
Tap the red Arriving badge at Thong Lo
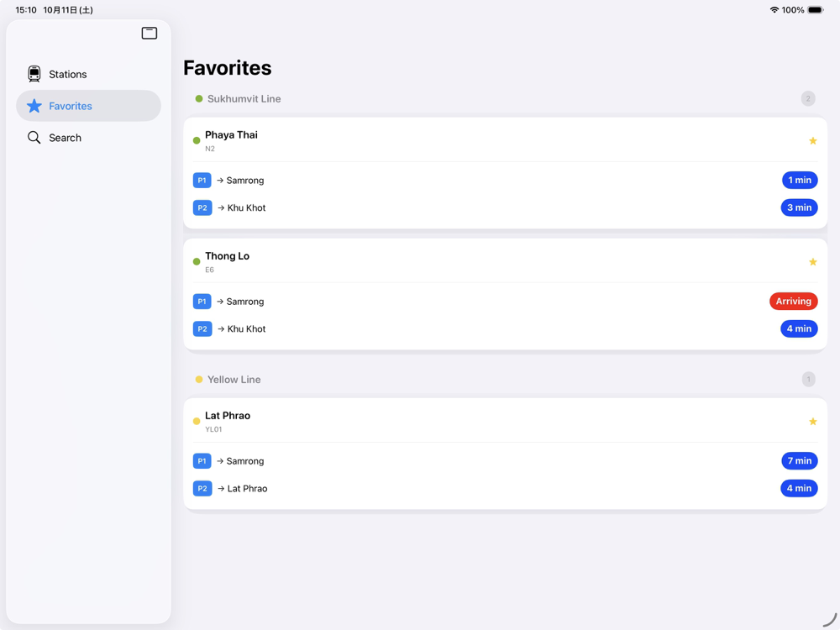[793, 302]
